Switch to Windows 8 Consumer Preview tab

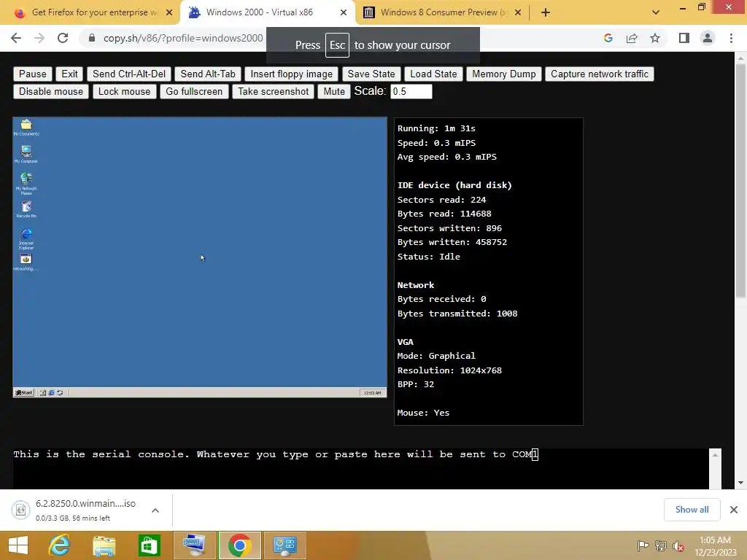442,12
